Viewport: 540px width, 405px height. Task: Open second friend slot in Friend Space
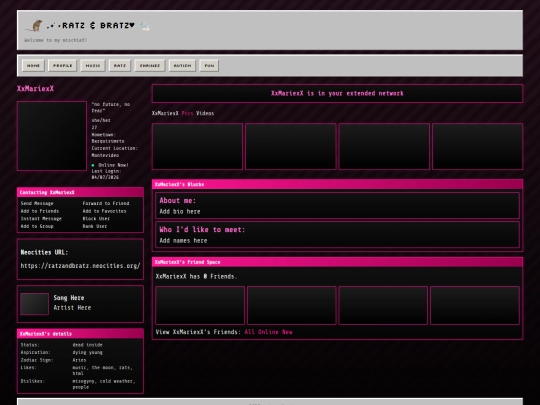coord(292,305)
